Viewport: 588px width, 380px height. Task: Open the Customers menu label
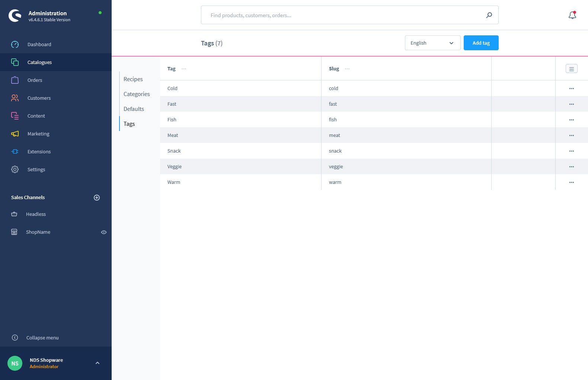pyautogui.click(x=39, y=98)
